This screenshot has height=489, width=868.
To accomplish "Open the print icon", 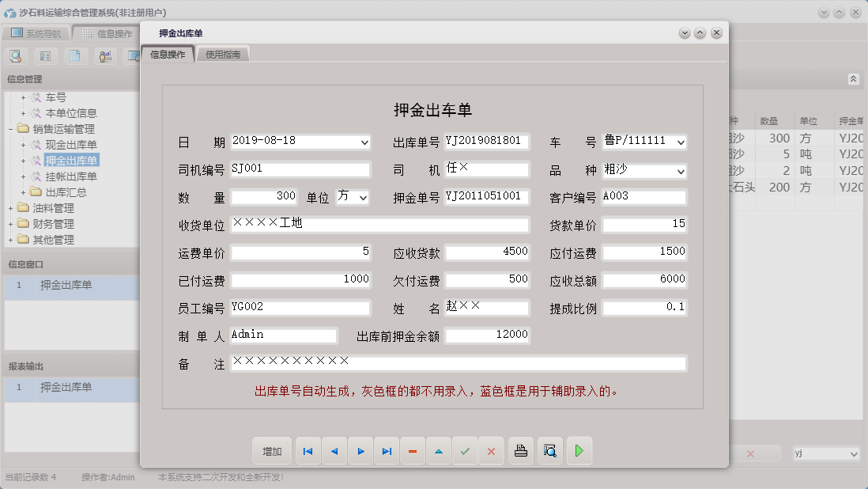I will (520, 450).
